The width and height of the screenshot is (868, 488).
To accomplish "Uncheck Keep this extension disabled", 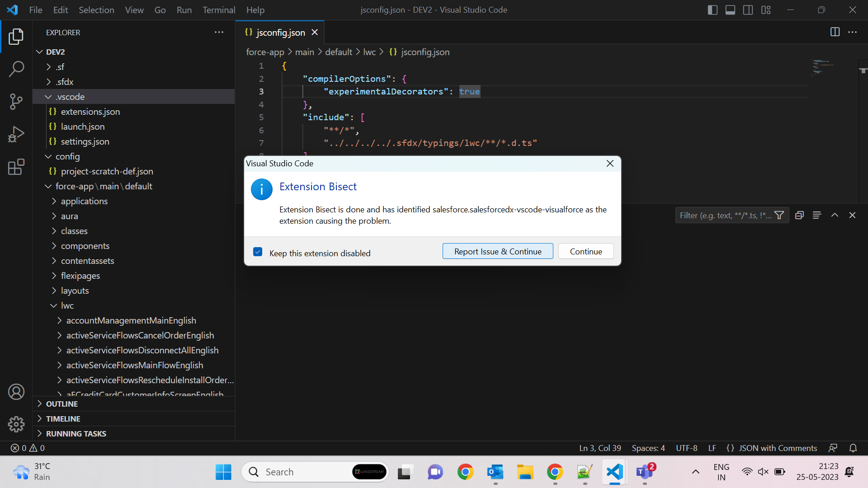I will (258, 252).
